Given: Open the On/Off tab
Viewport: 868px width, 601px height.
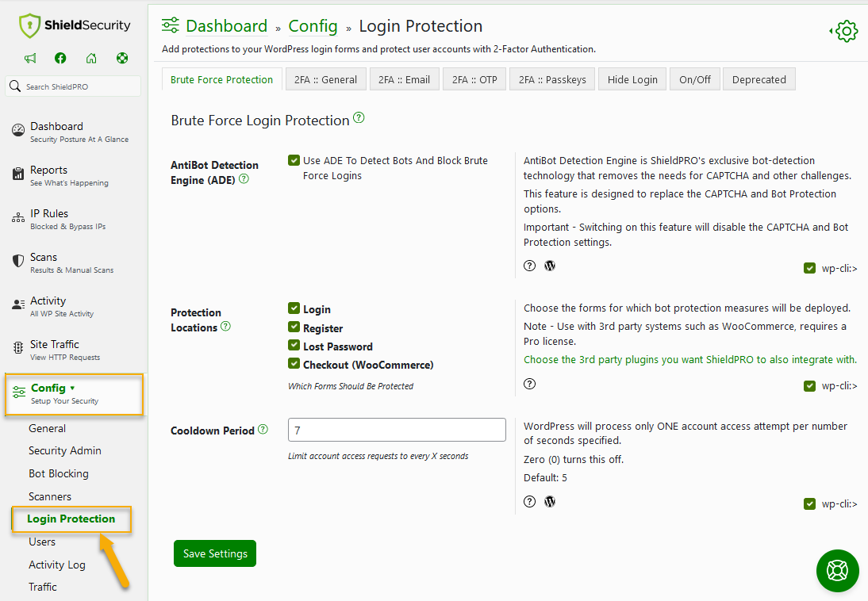Looking at the screenshot, I should (695, 80).
